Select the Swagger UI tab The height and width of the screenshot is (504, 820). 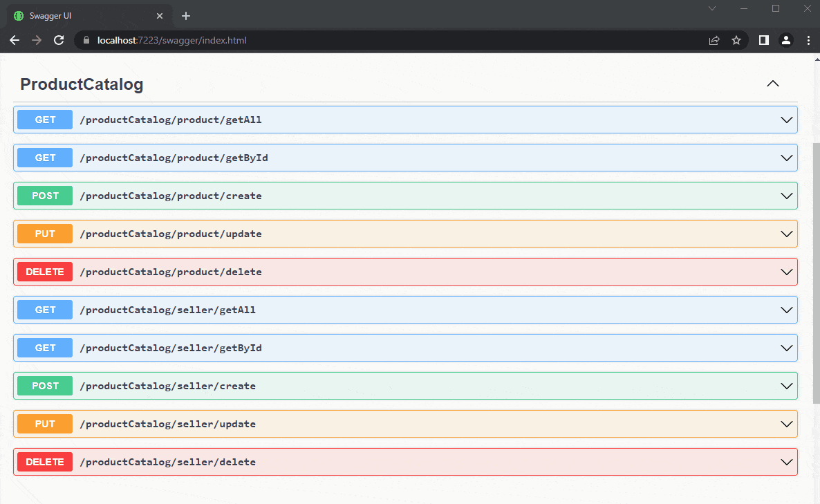(89, 16)
